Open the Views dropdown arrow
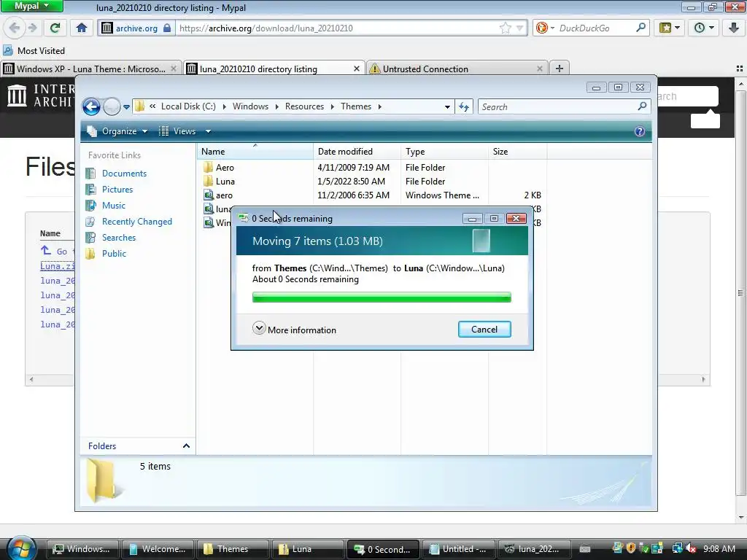The height and width of the screenshot is (560, 747). (208, 131)
